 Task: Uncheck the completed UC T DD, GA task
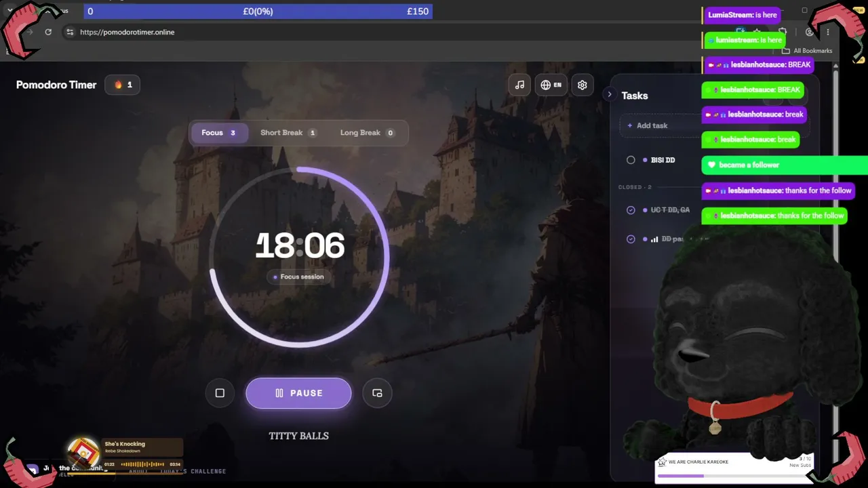point(631,210)
